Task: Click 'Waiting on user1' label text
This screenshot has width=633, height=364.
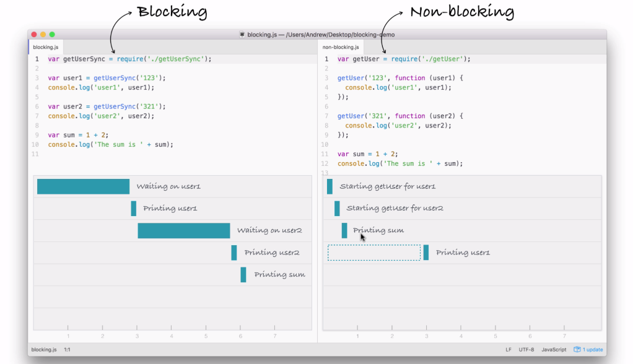Action: coord(168,186)
